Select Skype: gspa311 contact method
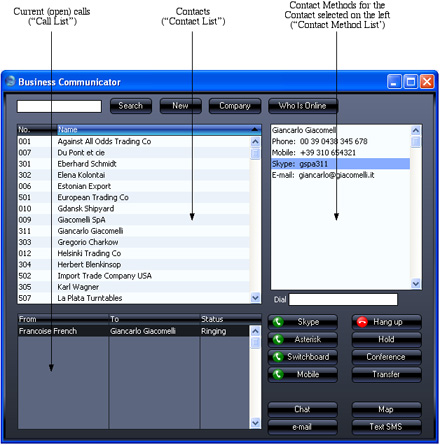The height and width of the screenshot is (445, 440). coord(340,164)
